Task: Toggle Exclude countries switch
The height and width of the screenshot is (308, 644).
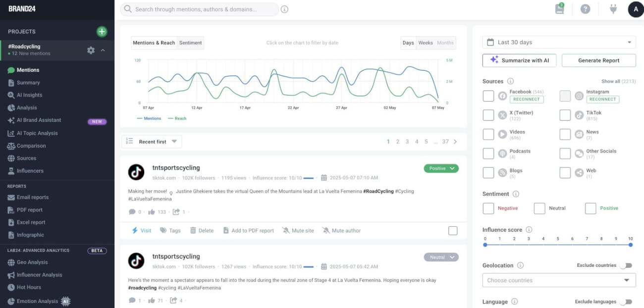Action: 626,265
